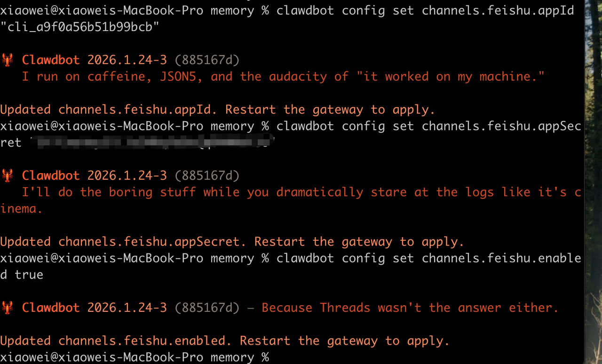
Task: Click the lobster icon beside the Threads tagline
Action: pyautogui.click(x=7, y=308)
